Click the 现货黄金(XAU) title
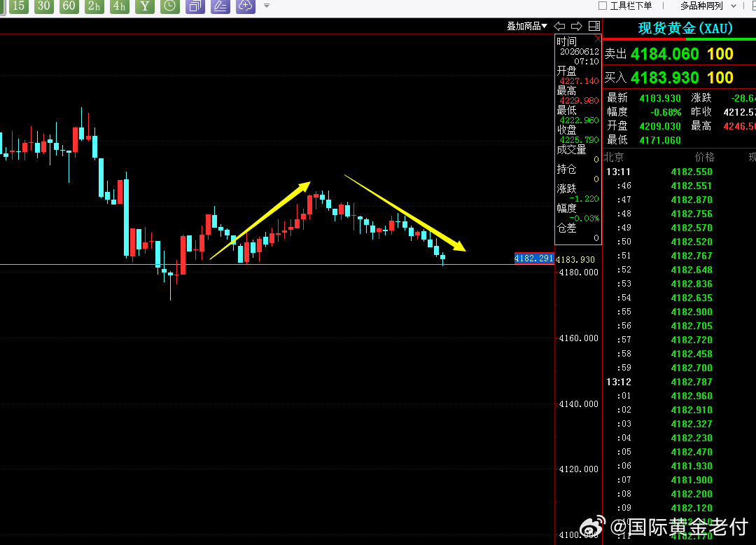 [x=685, y=29]
